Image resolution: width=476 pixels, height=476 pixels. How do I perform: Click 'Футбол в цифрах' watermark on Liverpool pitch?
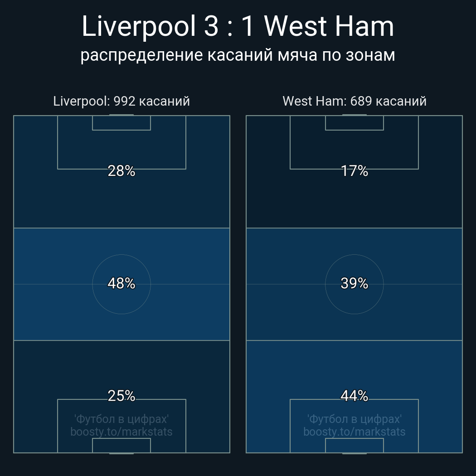(121, 419)
